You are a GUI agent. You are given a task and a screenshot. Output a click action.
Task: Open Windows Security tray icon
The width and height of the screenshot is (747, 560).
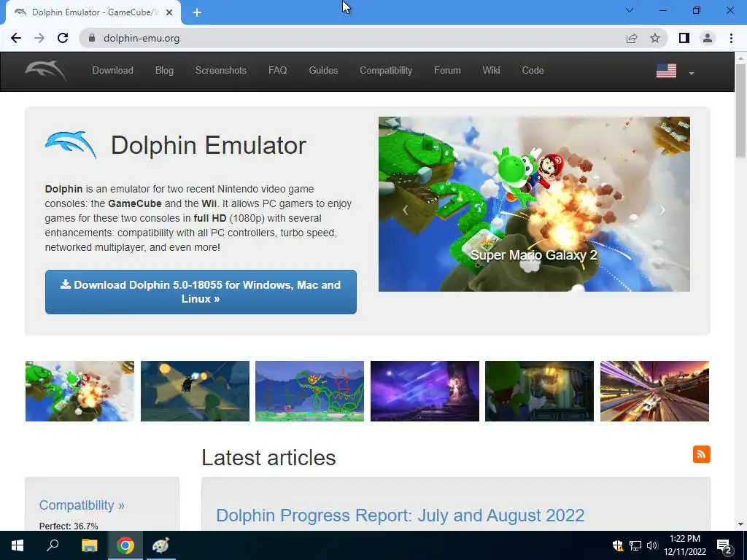click(618, 545)
